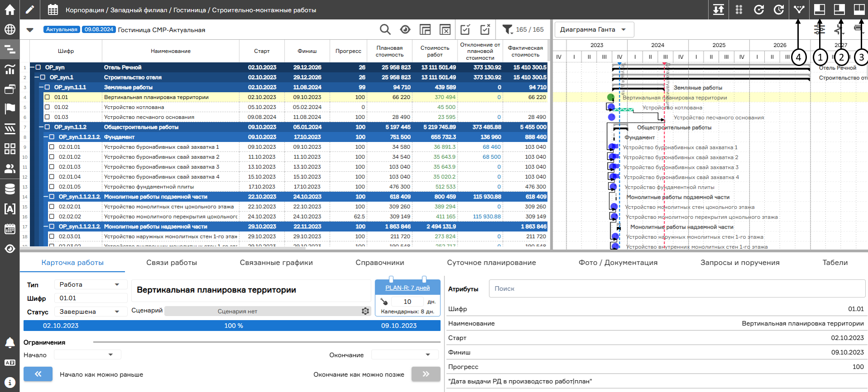Toggle the eye icon in left sidebar
Image resolution: width=868 pixels, height=392 pixels.
point(10,249)
